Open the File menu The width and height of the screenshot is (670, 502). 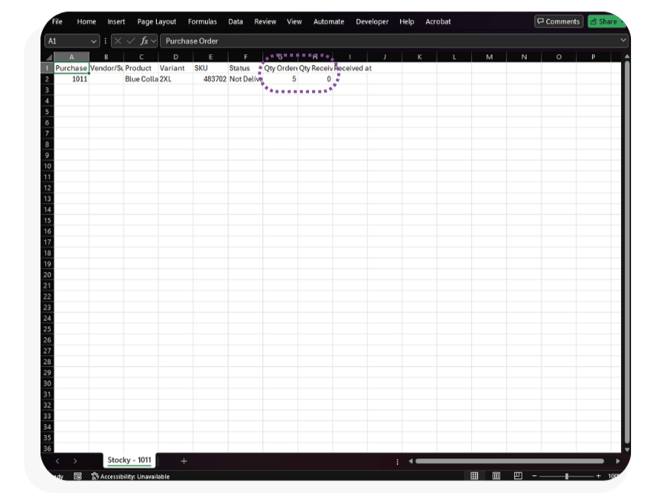point(57,21)
